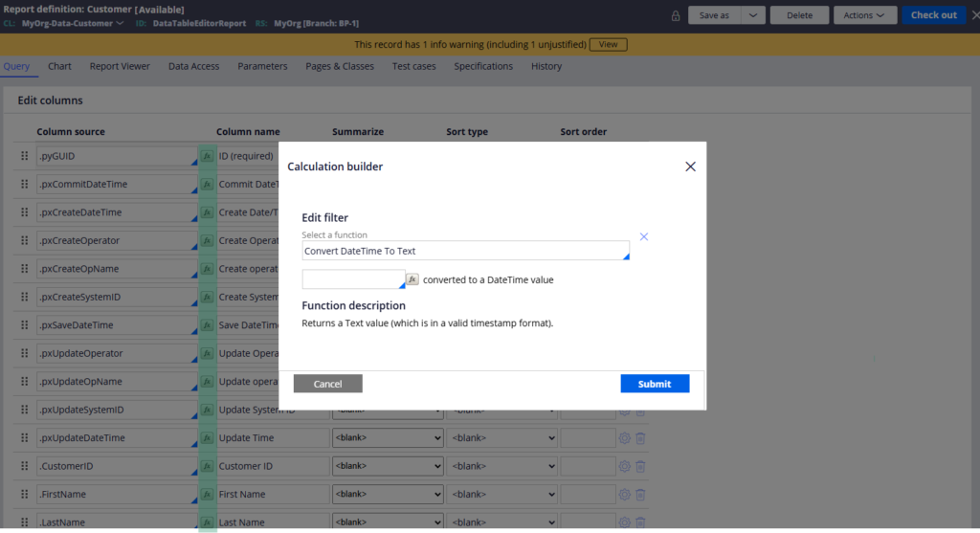Click the fx icon beside .pxCommitDateTime

207,185
